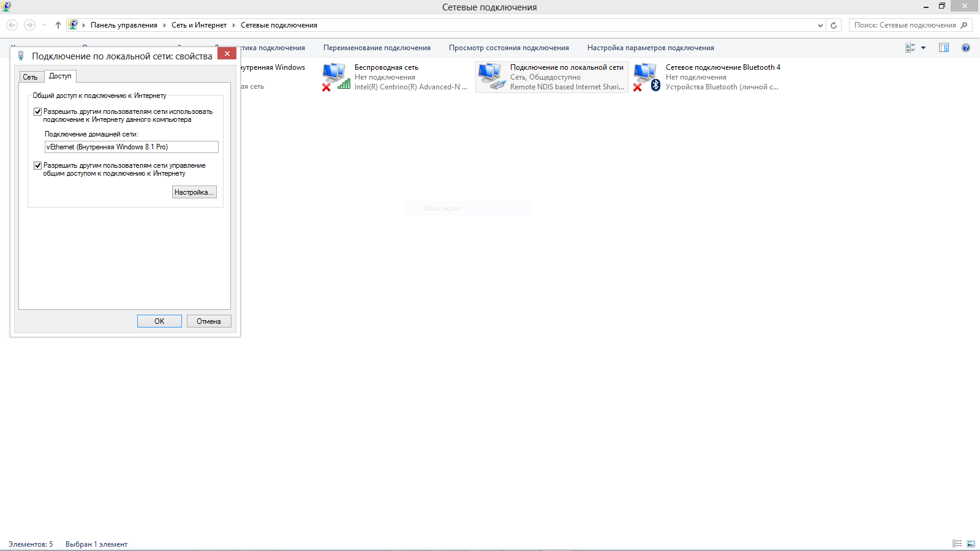Click 'Переименование подключения' toolbar command
This screenshot has width=980, height=551.
click(x=377, y=48)
